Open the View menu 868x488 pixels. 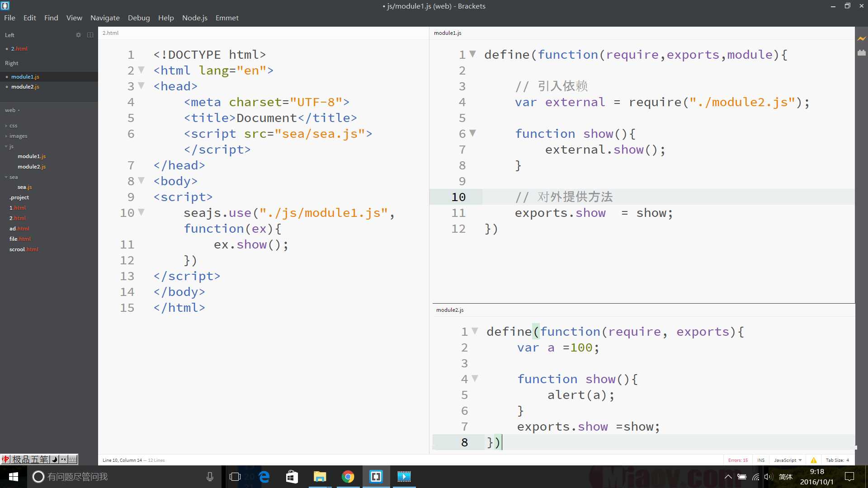pyautogui.click(x=74, y=18)
